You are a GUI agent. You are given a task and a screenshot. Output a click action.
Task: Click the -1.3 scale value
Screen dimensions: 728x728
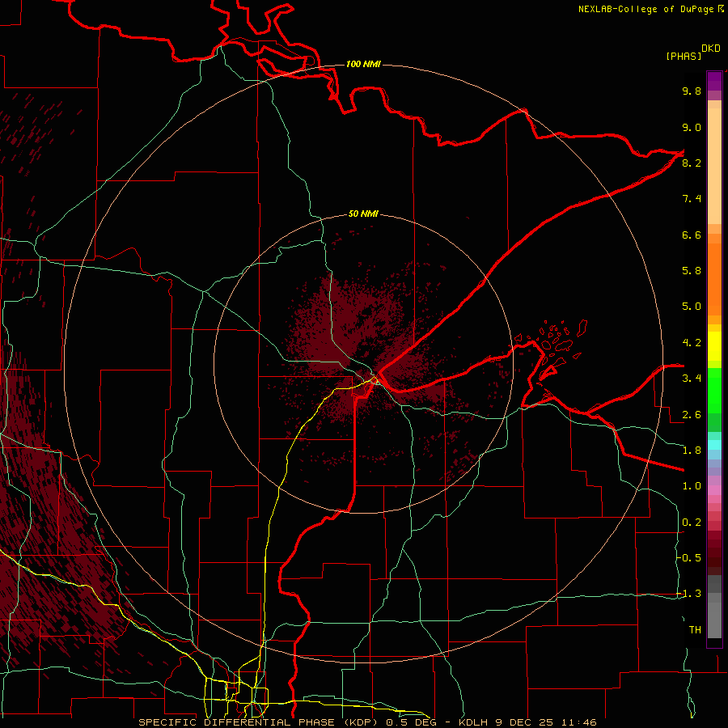[689, 594]
